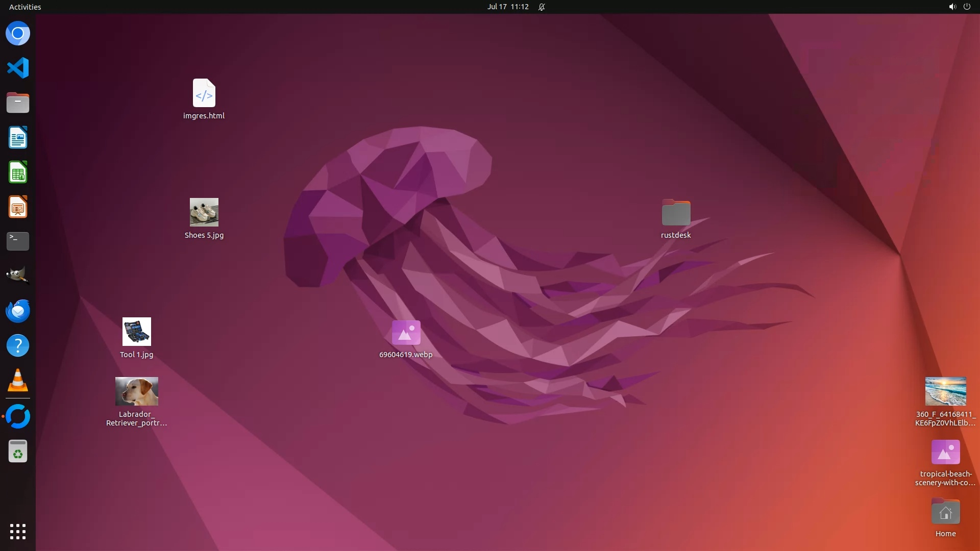Screen dimensions: 980x551
Task: Expand the system power menu
Action: click(967, 7)
